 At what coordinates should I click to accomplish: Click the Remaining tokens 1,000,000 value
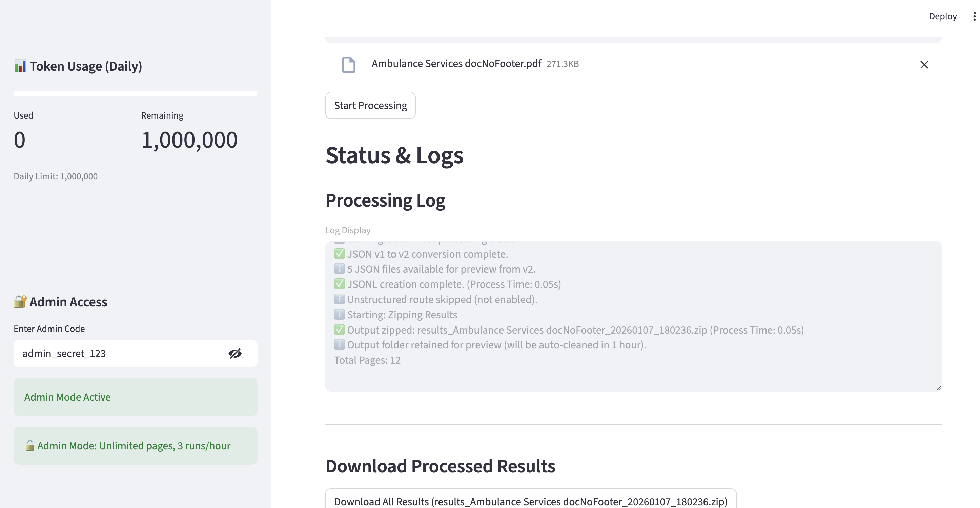tap(189, 140)
